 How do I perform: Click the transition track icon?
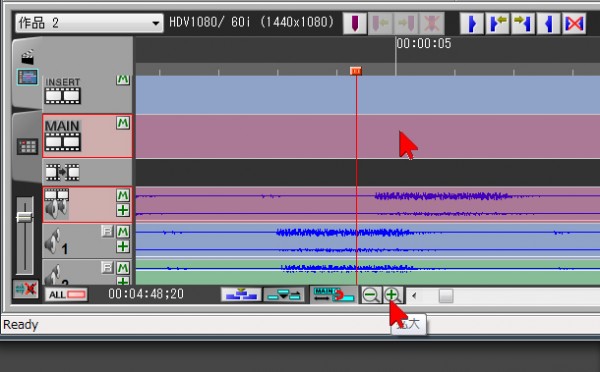[x=62, y=172]
